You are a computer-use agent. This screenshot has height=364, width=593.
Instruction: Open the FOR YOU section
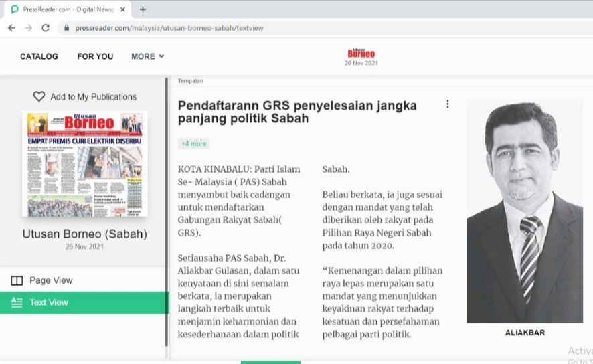95,56
